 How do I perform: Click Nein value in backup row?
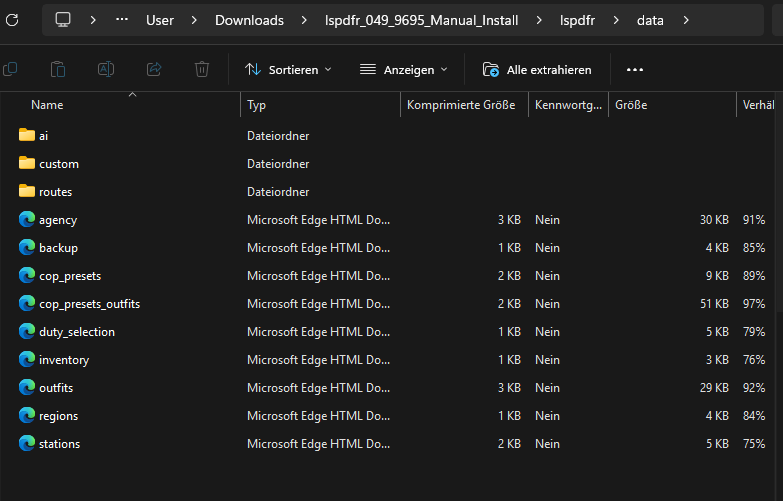click(547, 248)
